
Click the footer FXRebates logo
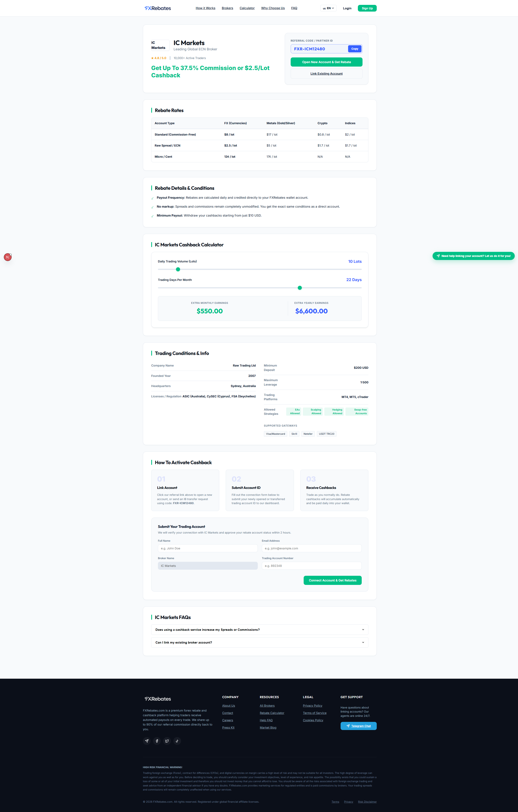158,699
